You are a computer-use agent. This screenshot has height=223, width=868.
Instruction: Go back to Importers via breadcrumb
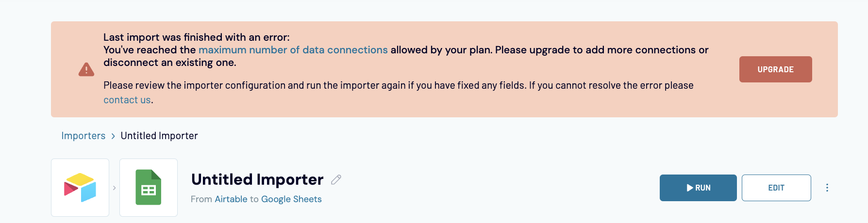pyautogui.click(x=83, y=136)
